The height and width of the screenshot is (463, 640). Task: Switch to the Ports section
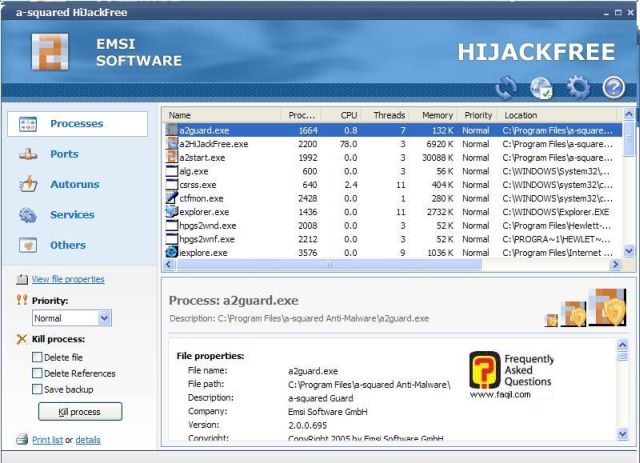point(64,154)
